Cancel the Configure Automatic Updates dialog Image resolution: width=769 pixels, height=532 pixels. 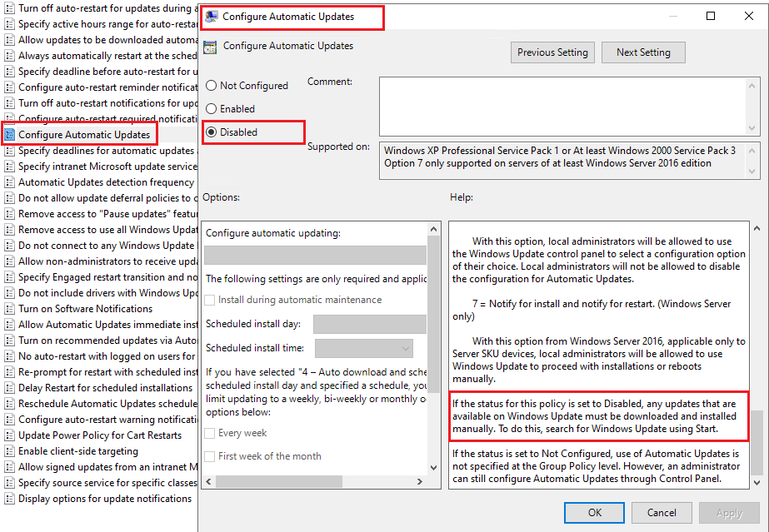click(x=662, y=512)
